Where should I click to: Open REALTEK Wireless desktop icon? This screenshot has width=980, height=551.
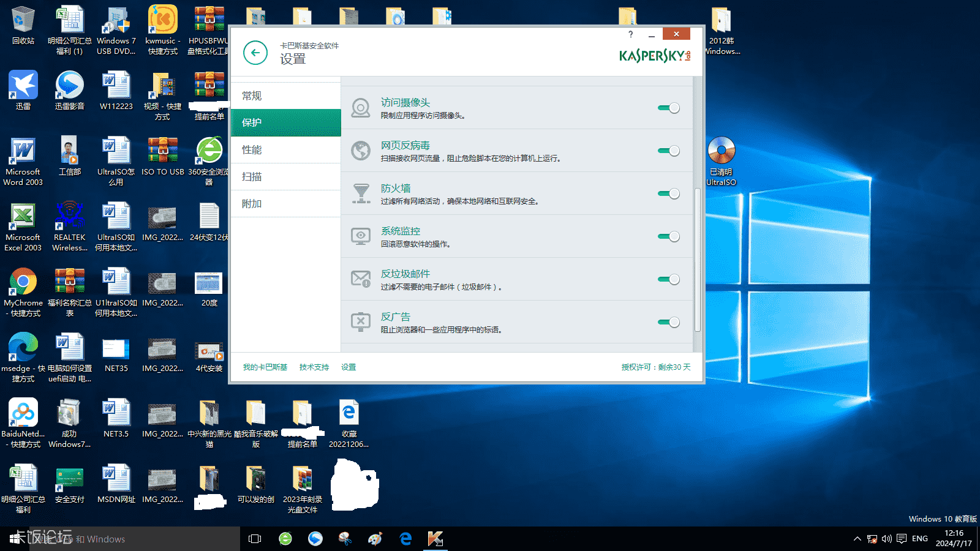pyautogui.click(x=70, y=226)
